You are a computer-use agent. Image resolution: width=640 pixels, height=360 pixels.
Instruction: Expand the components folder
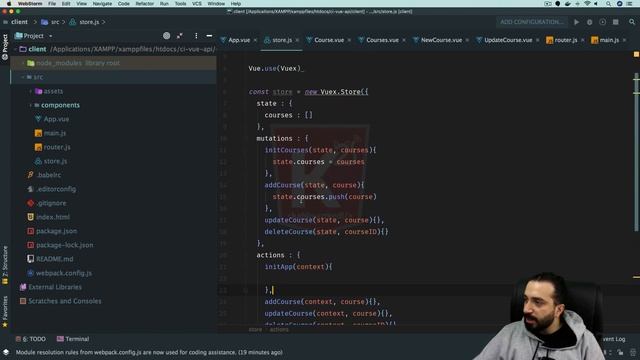tap(31, 105)
